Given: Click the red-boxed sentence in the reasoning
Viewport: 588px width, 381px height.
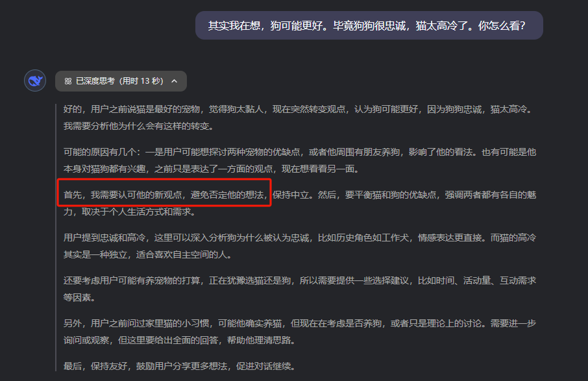Looking at the screenshot, I should 164,193.
